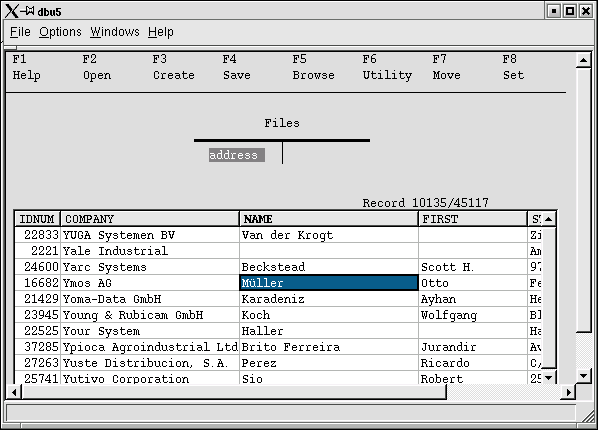Open the Options menu
Image resolution: width=598 pixels, height=430 pixels.
[60, 32]
